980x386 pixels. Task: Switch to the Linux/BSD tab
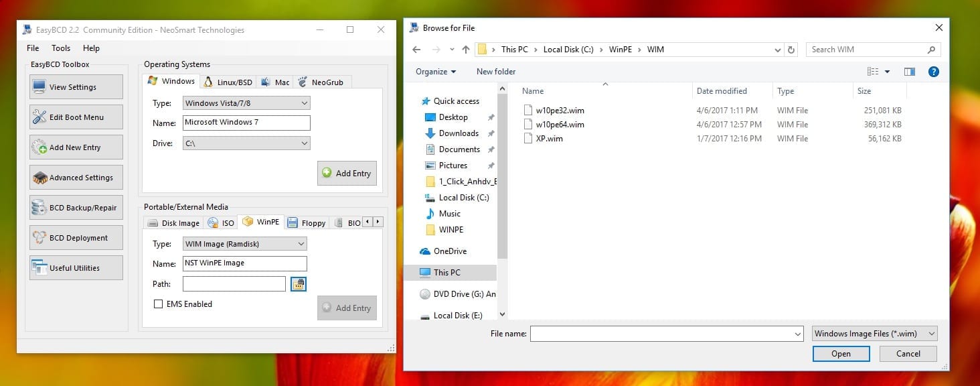228,82
